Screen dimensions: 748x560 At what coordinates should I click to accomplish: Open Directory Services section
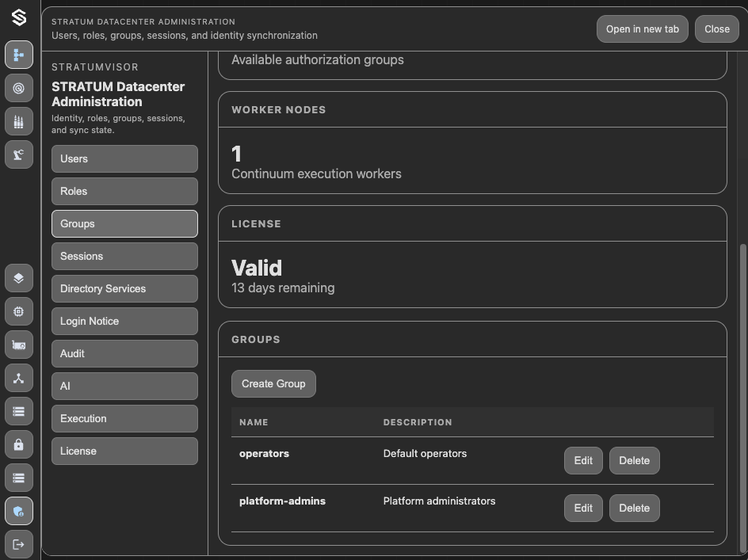pos(124,288)
